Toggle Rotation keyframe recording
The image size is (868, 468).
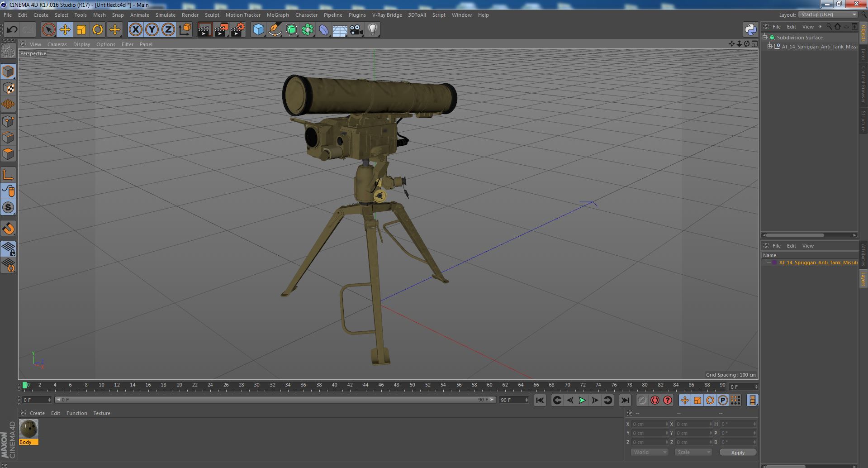(x=710, y=400)
